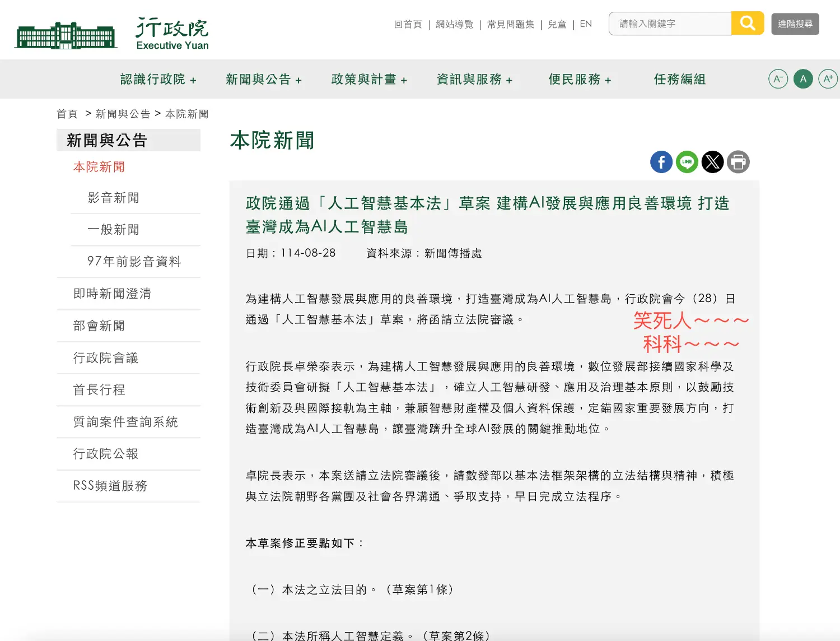Share article via LINE icon
The height and width of the screenshot is (641, 840).
coord(687,162)
